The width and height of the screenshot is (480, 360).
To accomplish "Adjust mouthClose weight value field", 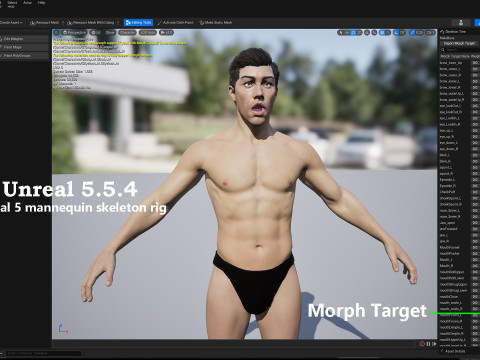I will point(475,297).
